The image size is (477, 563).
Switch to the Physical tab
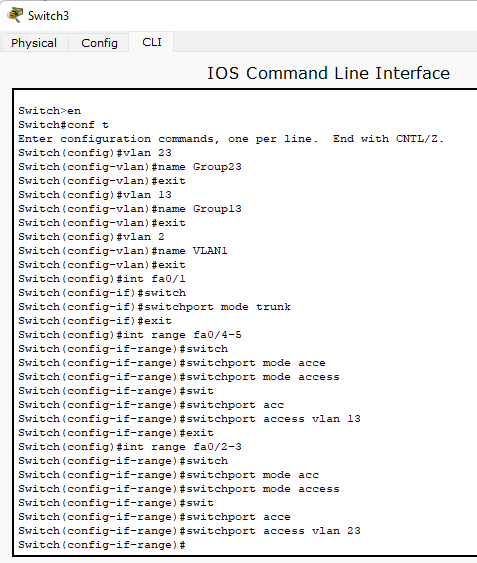coord(34,43)
